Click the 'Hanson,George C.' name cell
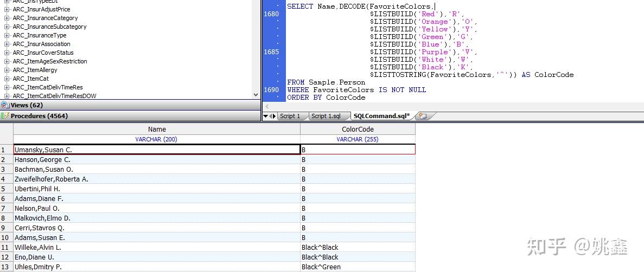This screenshot has height=272, width=644. pyautogui.click(x=157, y=160)
